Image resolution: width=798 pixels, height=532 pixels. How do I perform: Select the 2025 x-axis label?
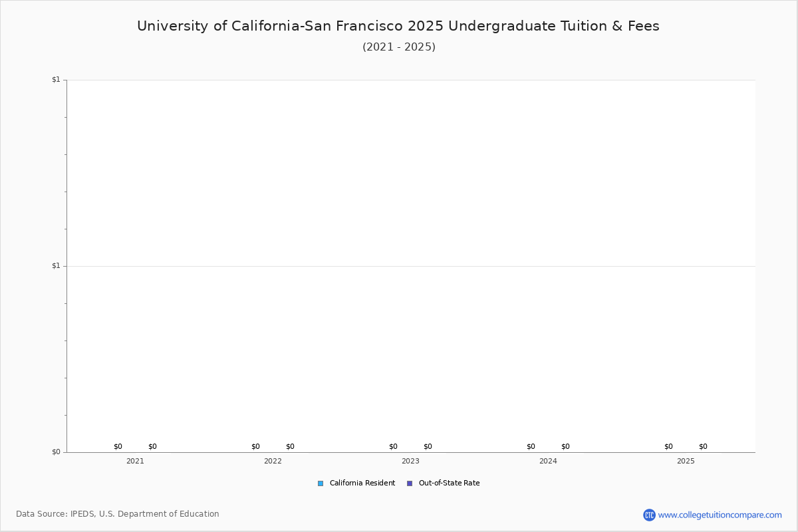point(686,461)
